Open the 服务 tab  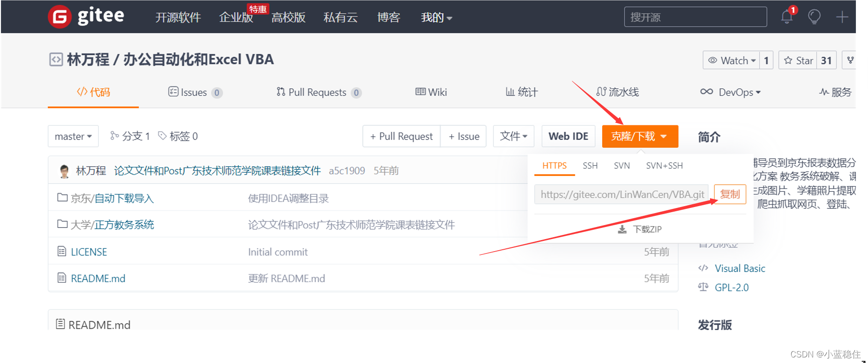[835, 92]
